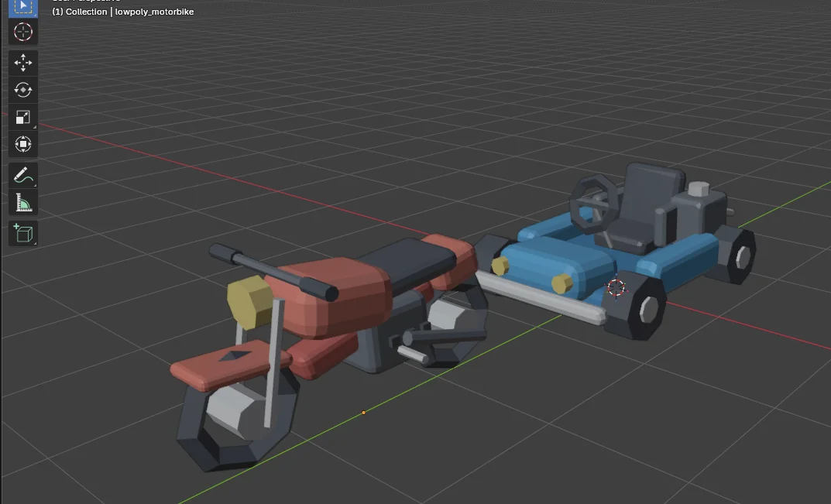Image resolution: width=831 pixels, height=504 pixels.
Task: Click the yellow motorbike headlight
Action: click(x=249, y=302)
